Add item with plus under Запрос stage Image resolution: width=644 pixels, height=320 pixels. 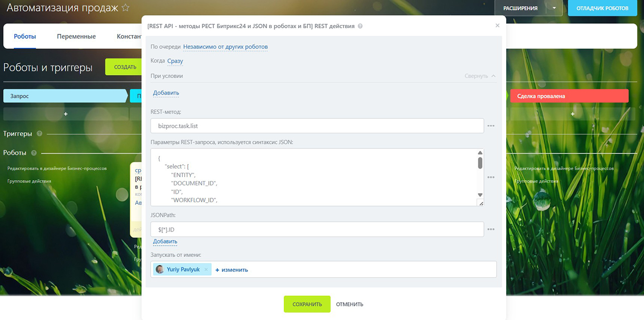[65, 114]
